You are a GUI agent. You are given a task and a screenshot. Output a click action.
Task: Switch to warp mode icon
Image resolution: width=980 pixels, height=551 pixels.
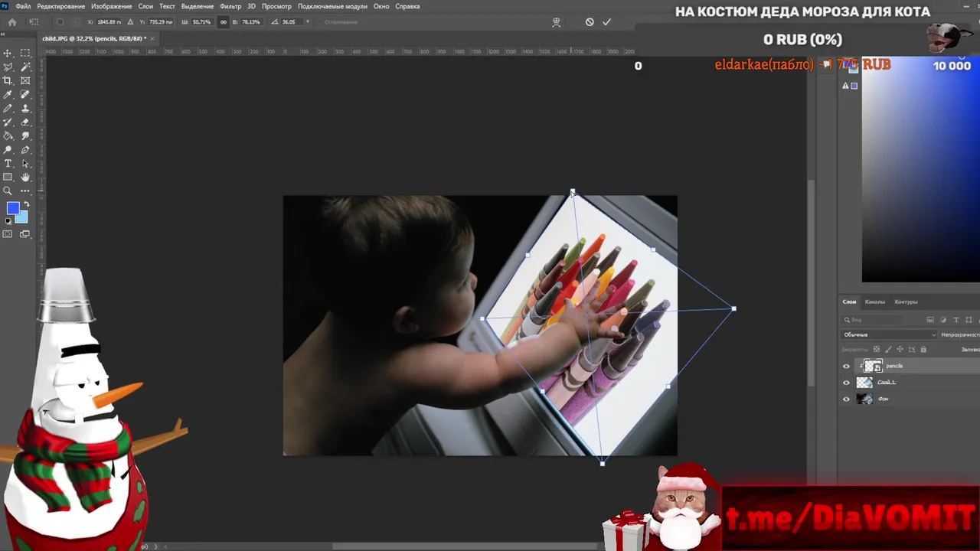pyautogui.click(x=557, y=22)
